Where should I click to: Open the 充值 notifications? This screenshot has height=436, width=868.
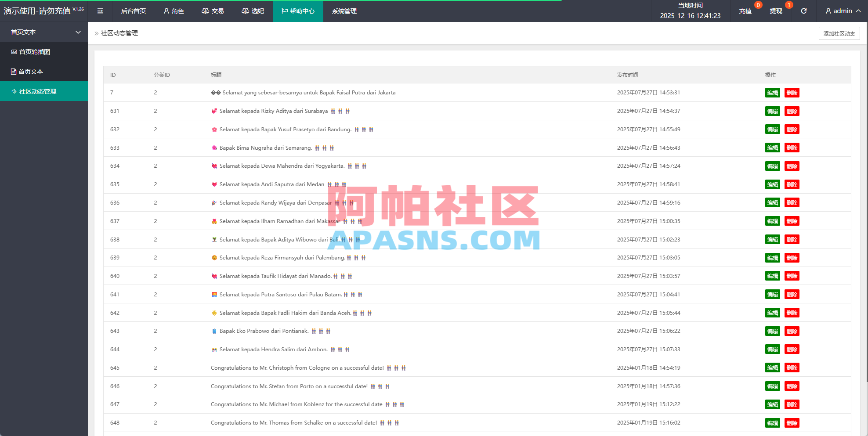(x=745, y=11)
